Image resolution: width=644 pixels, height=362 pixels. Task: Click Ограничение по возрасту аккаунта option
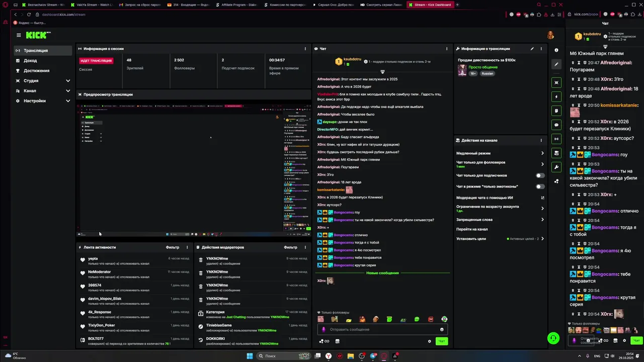tap(500, 208)
